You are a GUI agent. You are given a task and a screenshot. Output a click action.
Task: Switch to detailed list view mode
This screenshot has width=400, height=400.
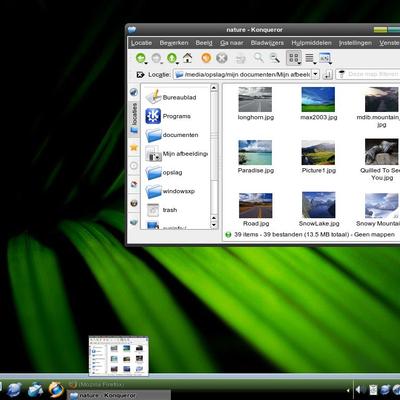pyautogui.click(x=309, y=58)
